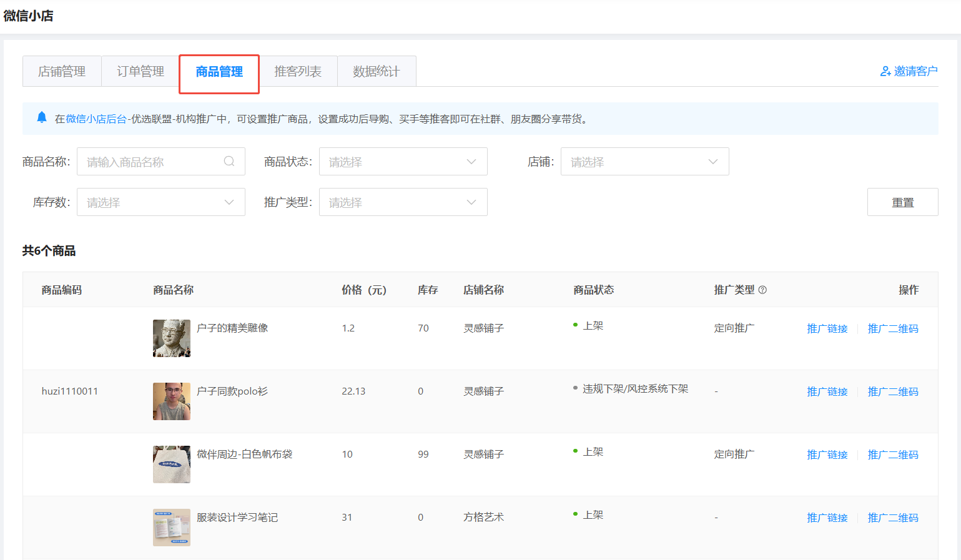Click the bell notification icon in the banner
The height and width of the screenshot is (560, 961).
click(42, 117)
